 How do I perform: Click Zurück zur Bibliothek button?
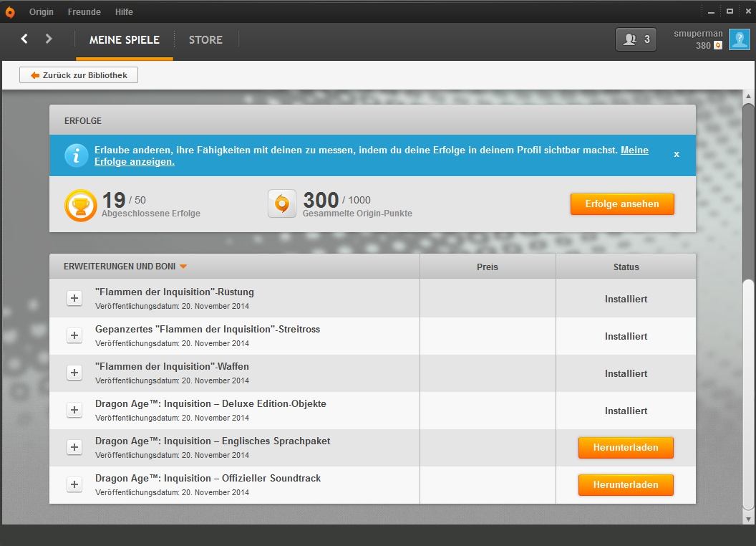79,75
